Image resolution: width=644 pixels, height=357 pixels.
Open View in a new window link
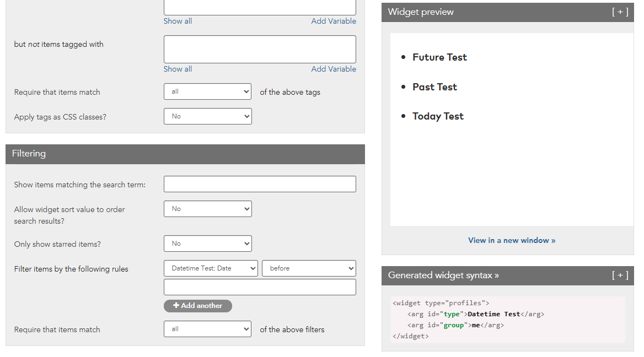tap(511, 240)
